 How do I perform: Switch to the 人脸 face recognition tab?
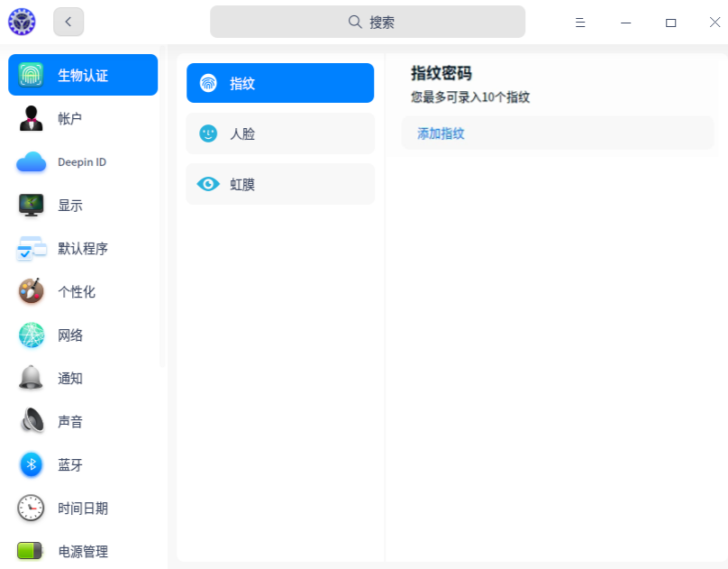click(279, 133)
